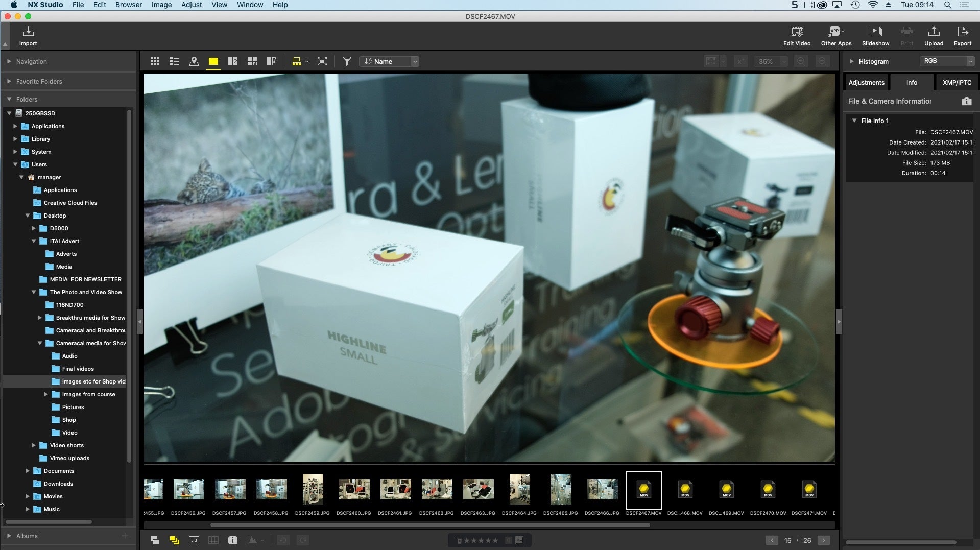Open the Adjust menu

(192, 5)
